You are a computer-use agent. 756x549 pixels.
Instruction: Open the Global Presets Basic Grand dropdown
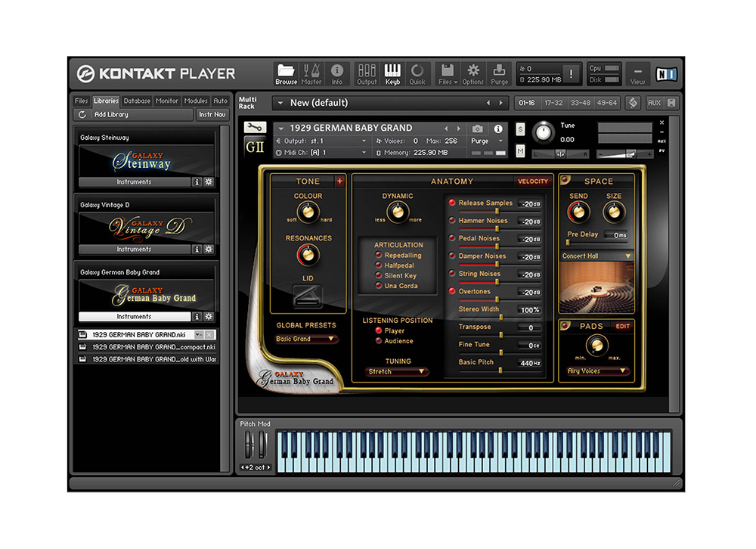pyautogui.click(x=305, y=339)
